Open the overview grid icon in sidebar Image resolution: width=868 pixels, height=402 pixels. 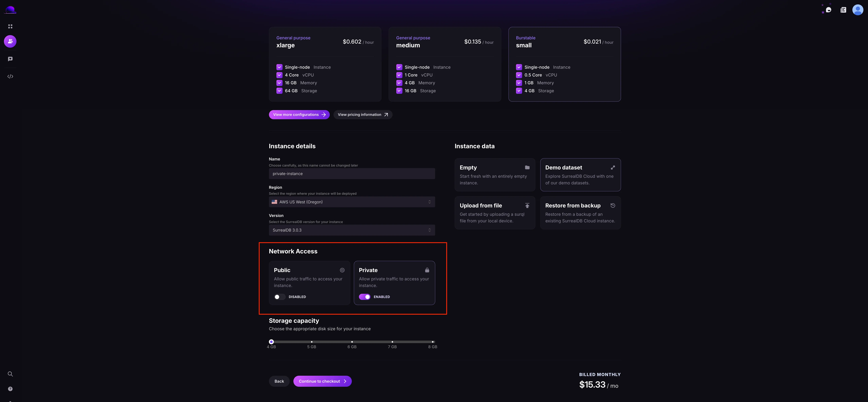pos(10,26)
